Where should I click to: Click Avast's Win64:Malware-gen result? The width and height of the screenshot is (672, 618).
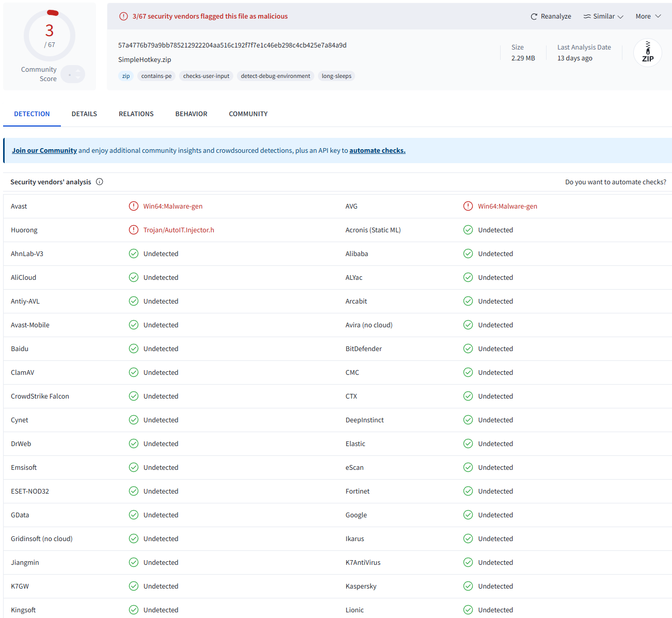[x=173, y=206]
